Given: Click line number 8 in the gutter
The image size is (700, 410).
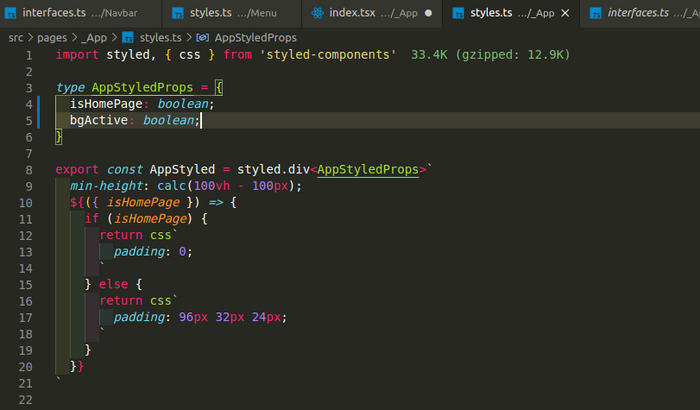Looking at the screenshot, I should (29, 170).
